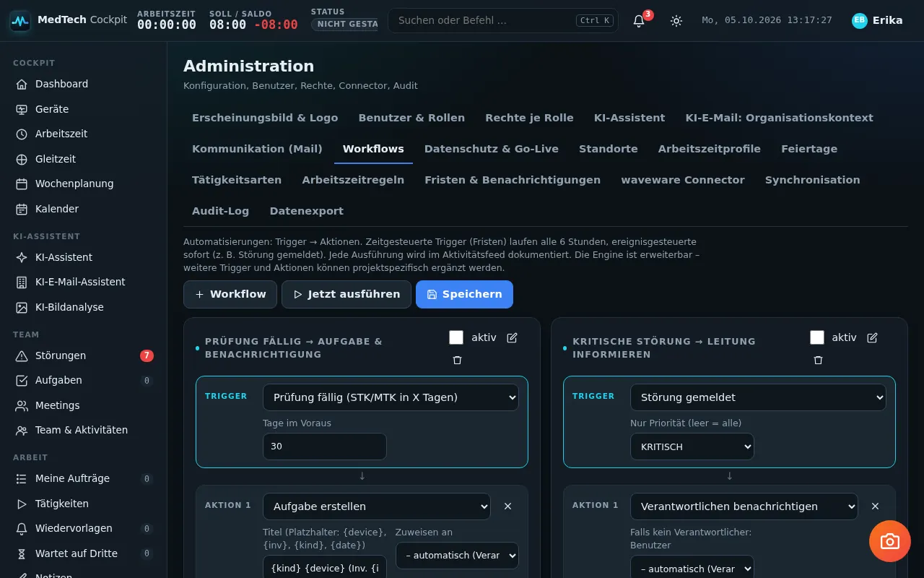Click the MedTech Cockpit logo icon

[20, 21]
